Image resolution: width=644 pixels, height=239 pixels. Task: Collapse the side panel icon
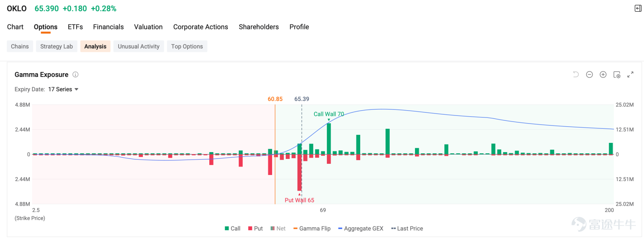coord(638,8)
